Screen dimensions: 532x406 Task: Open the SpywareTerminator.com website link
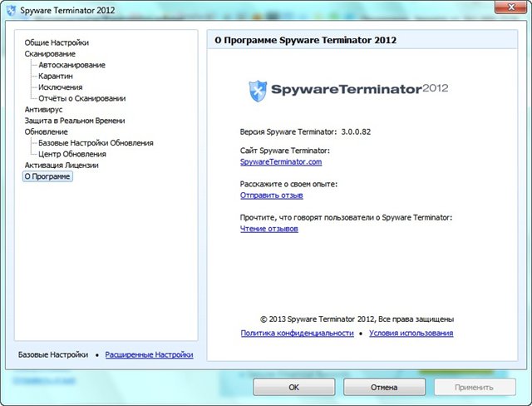tap(281, 162)
